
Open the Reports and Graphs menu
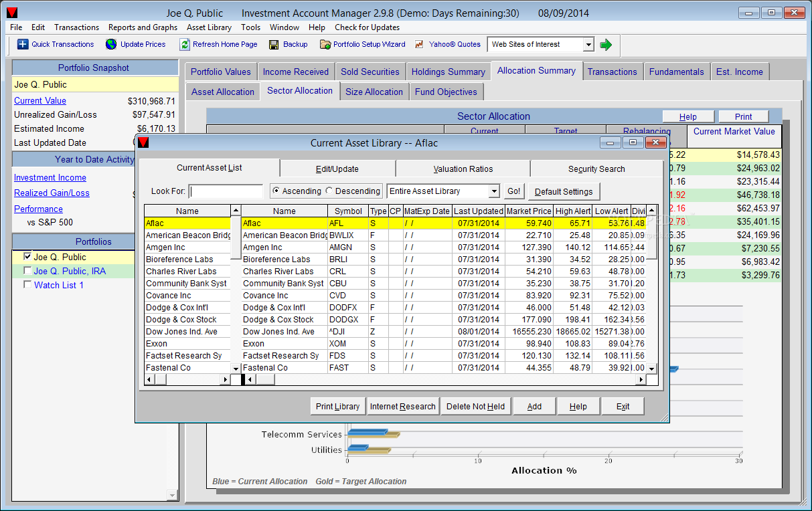pos(143,27)
